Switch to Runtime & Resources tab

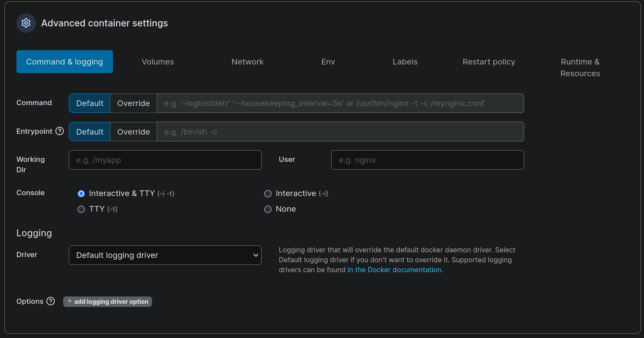[x=580, y=68]
